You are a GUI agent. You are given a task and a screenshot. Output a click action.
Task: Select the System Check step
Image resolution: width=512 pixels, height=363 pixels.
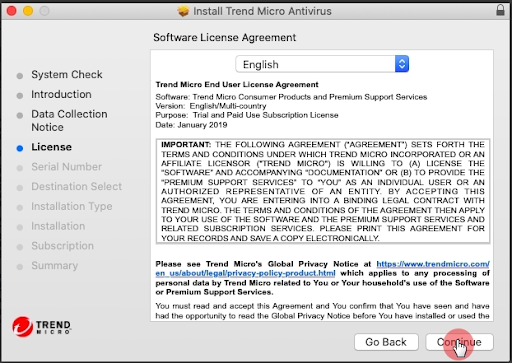coord(67,74)
